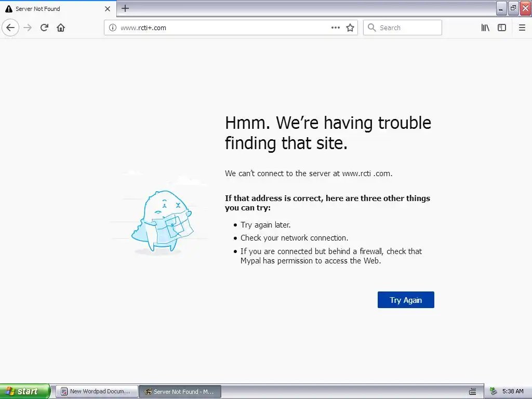Viewport: 532px width, 399px height.
Task: Click the magnifier icon in search box
Action: (x=372, y=28)
